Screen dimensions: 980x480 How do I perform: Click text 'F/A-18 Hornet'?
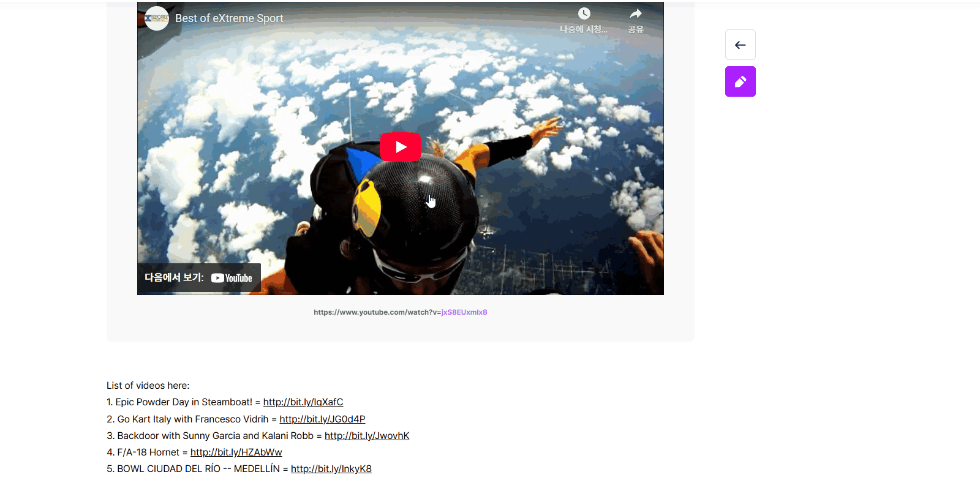click(148, 452)
